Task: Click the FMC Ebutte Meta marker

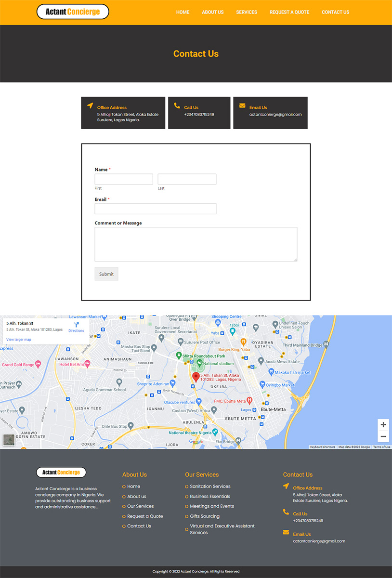Action: pyautogui.click(x=249, y=400)
